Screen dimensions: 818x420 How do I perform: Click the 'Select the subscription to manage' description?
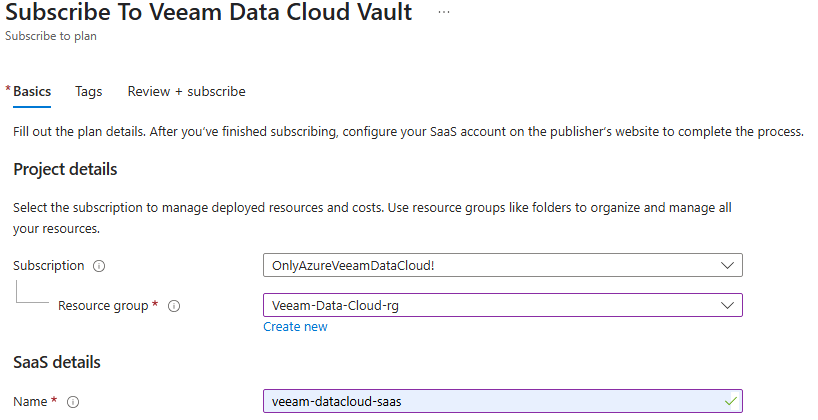372,218
